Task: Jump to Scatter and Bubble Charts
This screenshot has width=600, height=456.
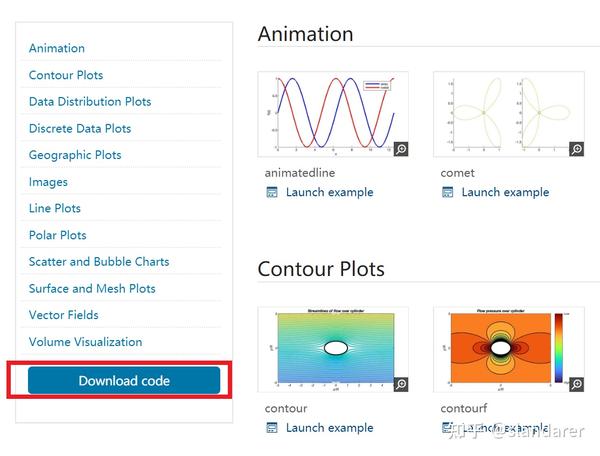Action: pos(99,262)
